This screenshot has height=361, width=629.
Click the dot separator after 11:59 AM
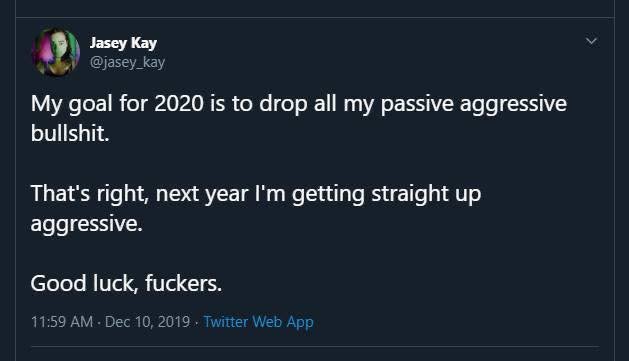[x=99, y=322]
